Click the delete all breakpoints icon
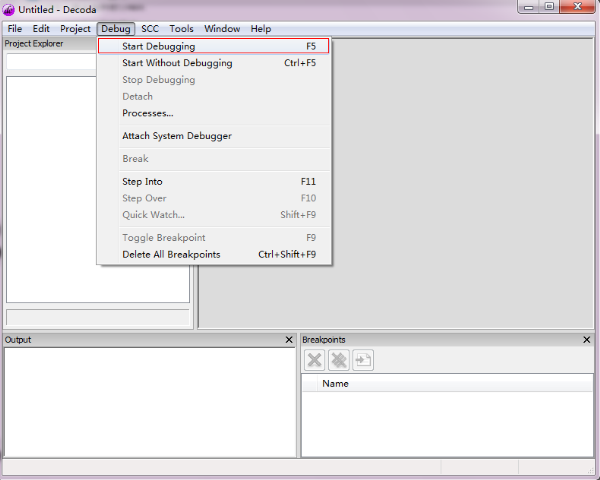This screenshot has height=480, width=600. point(339,361)
